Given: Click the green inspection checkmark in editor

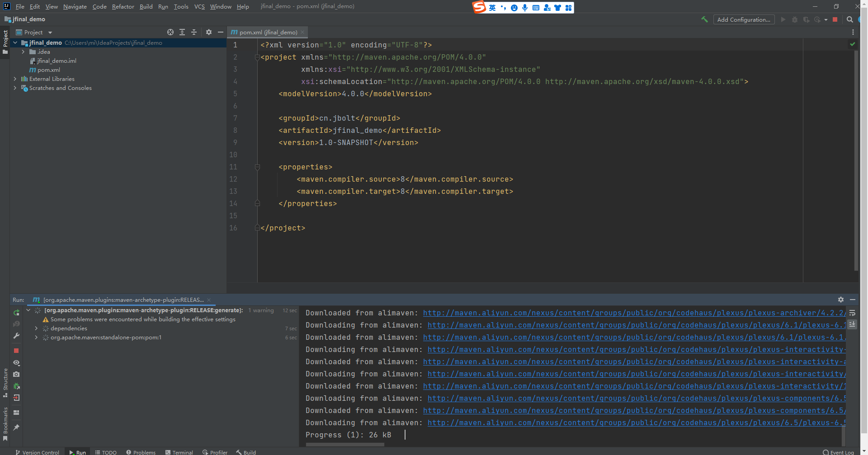Looking at the screenshot, I should [x=852, y=44].
